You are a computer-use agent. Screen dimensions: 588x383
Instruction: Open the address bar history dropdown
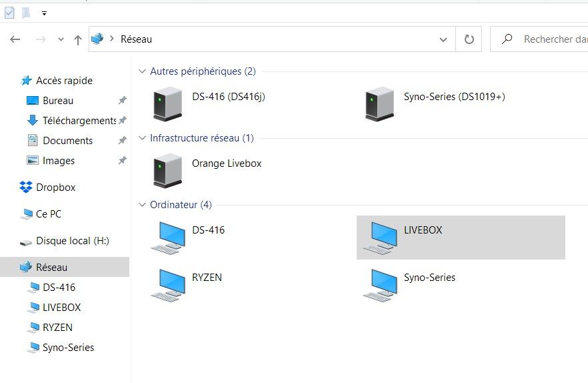(x=443, y=39)
